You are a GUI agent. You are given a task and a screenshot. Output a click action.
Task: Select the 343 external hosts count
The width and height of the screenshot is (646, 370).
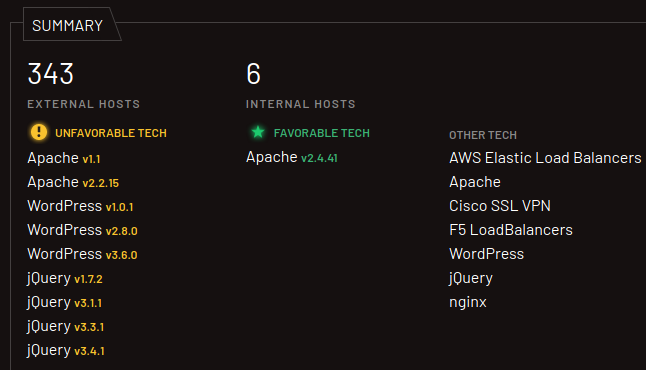(x=51, y=74)
